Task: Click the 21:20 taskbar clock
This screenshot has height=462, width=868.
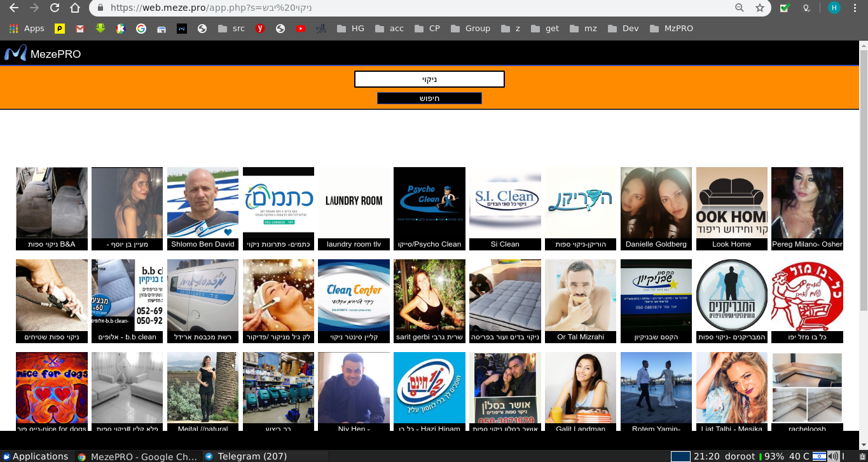Action: coord(706,456)
